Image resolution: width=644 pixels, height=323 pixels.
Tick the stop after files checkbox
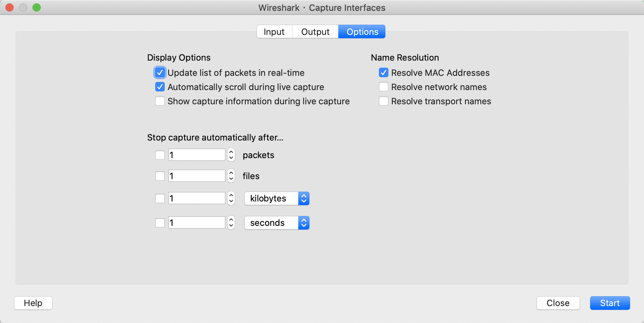(x=160, y=176)
